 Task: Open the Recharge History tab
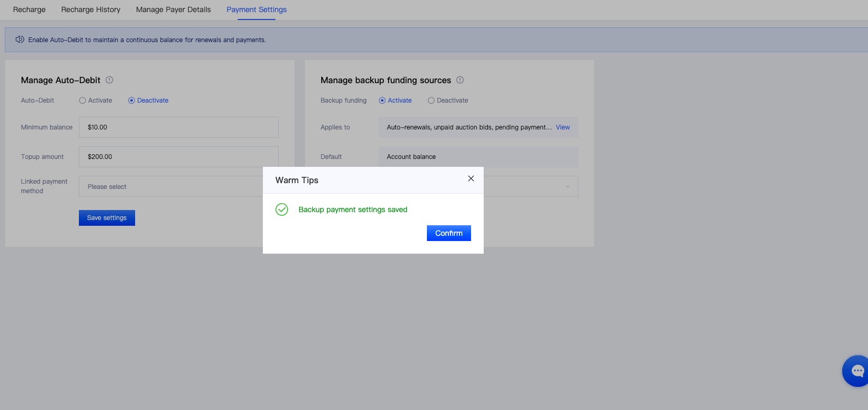91,9
